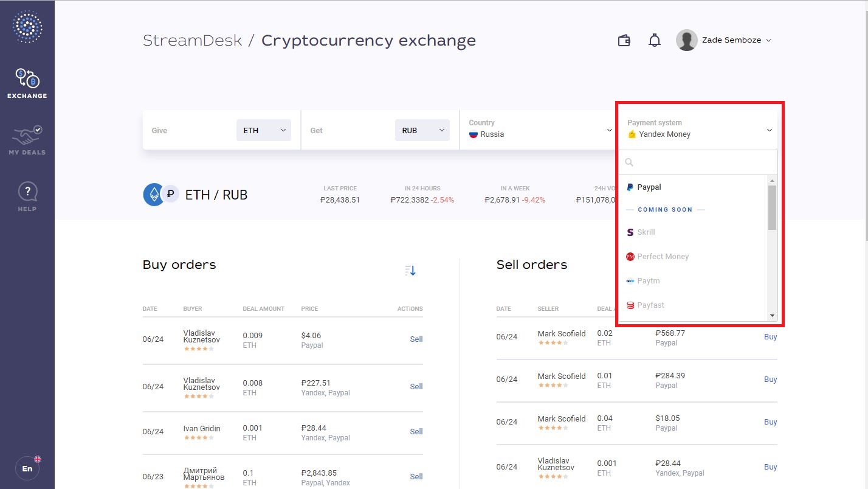
Task: Click the Sell orders heading
Action: tap(532, 265)
